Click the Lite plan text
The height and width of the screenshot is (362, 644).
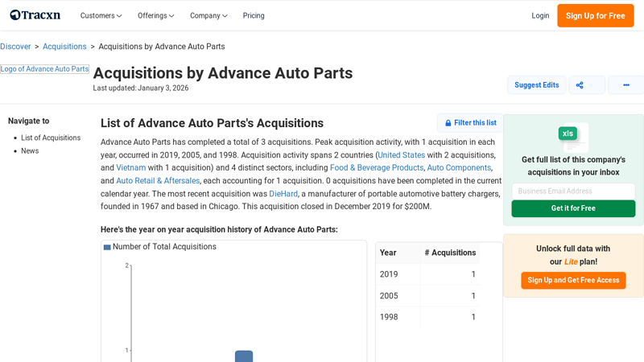(571, 262)
